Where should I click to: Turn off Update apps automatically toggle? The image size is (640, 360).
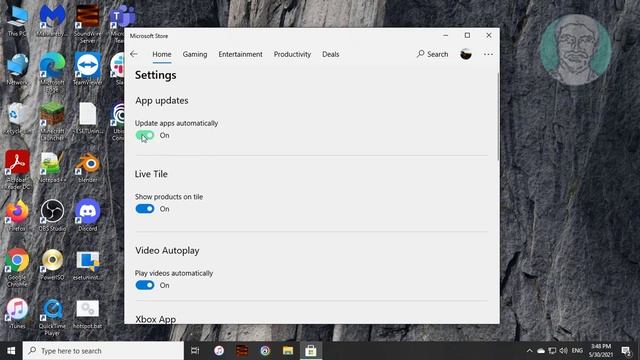pos(145,135)
